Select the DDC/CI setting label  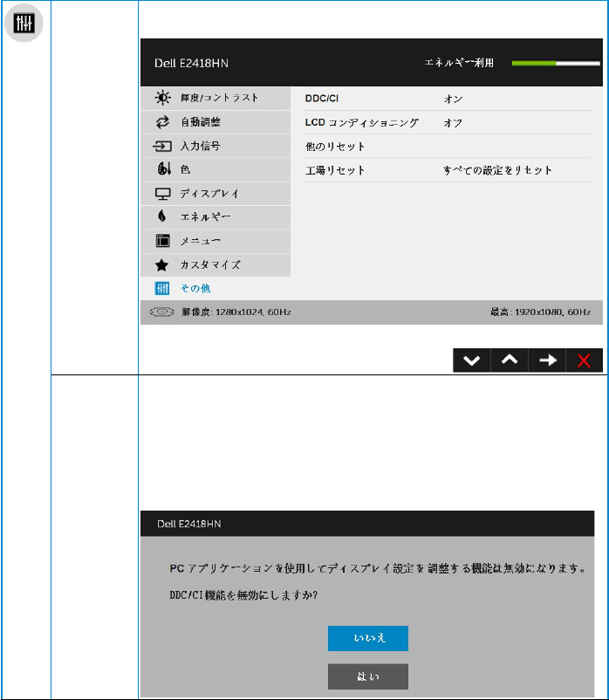(x=322, y=99)
